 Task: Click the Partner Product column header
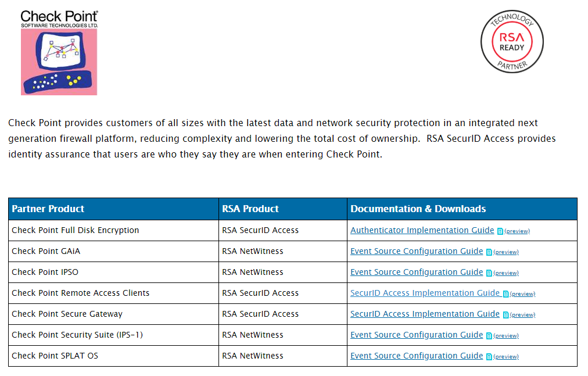(x=114, y=209)
